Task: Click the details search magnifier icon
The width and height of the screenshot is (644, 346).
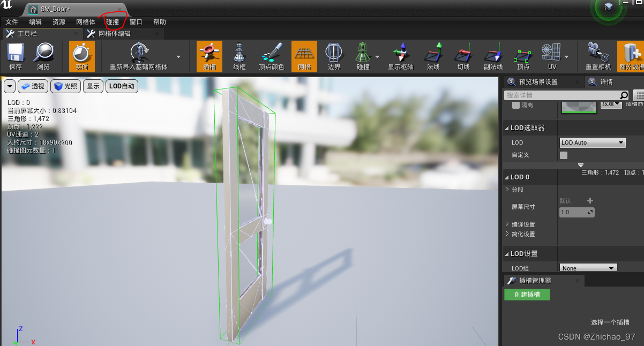Action: point(624,95)
